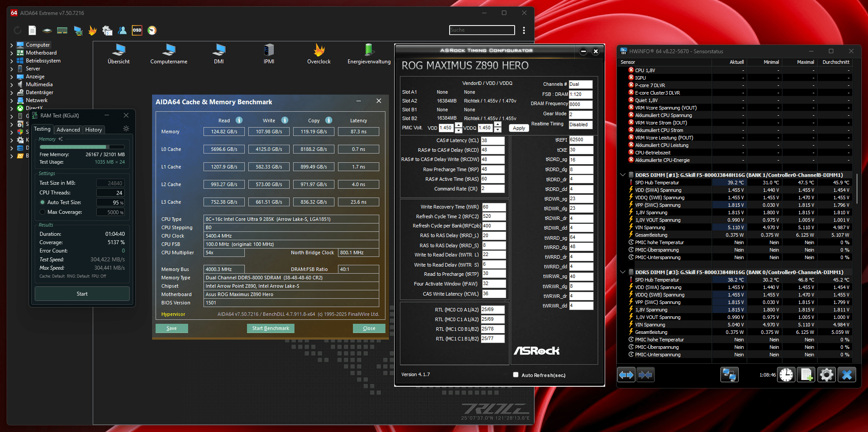Viewport: 868px width, 432px height.
Task: Open AIDA64 preferences gear-checklist icon
Action: click(x=107, y=30)
